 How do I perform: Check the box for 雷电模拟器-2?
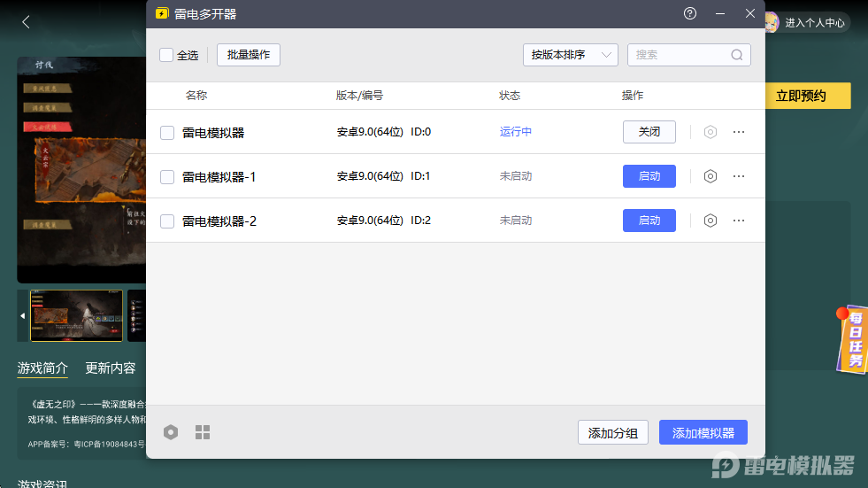(x=167, y=221)
